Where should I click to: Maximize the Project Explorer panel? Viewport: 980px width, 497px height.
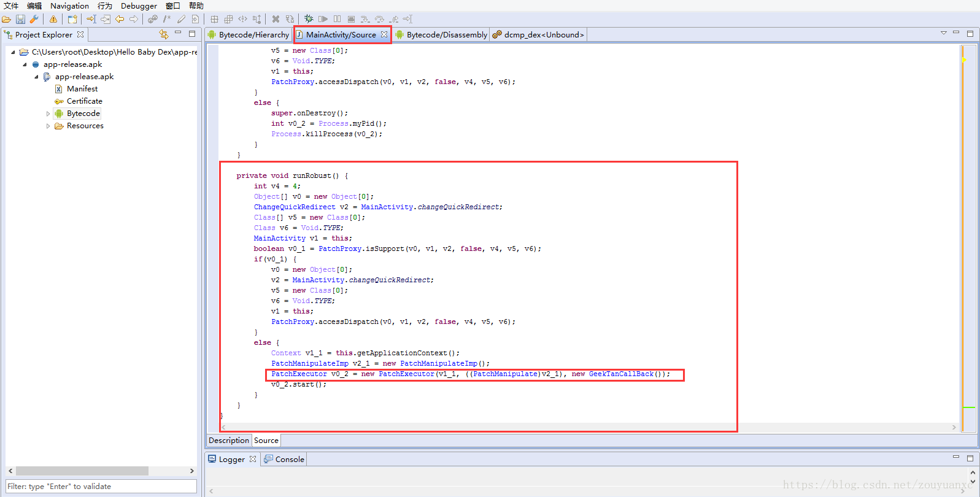[x=192, y=34]
